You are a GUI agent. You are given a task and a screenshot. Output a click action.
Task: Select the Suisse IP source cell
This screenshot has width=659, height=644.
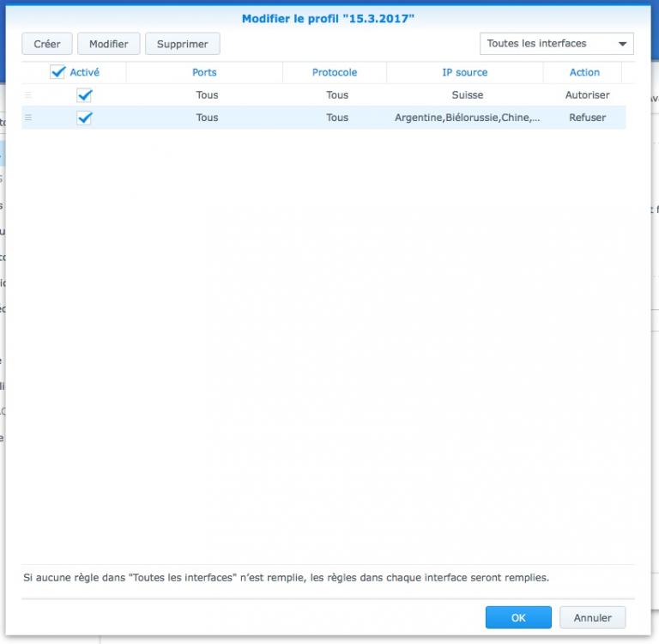tap(468, 95)
